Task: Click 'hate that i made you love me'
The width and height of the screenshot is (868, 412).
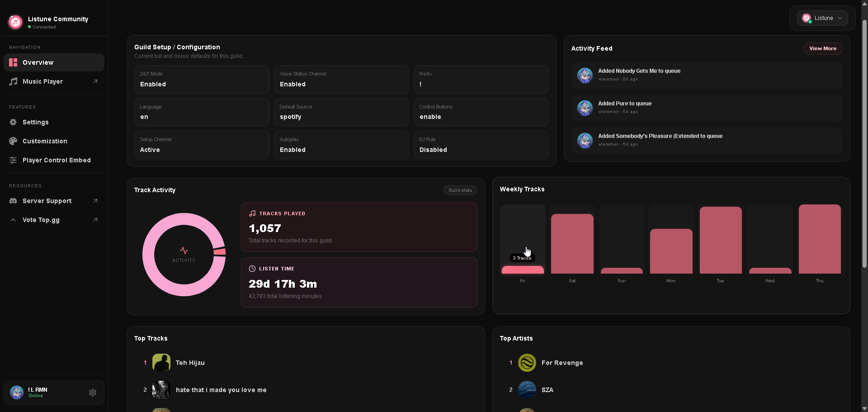Action: (221, 390)
